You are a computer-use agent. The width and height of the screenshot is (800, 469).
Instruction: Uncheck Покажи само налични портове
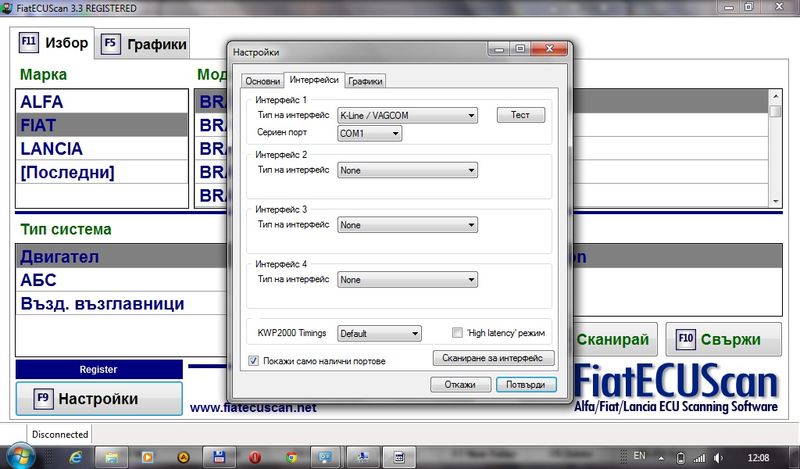(253, 359)
